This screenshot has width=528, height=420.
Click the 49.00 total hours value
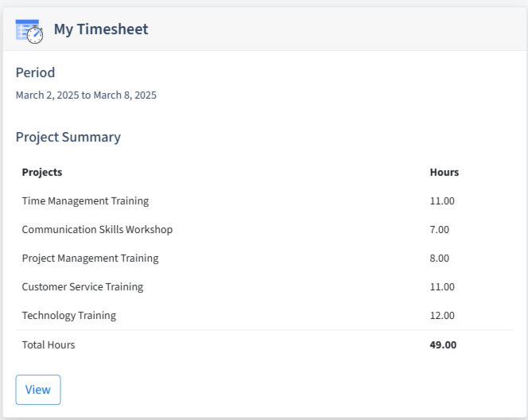click(443, 345)
